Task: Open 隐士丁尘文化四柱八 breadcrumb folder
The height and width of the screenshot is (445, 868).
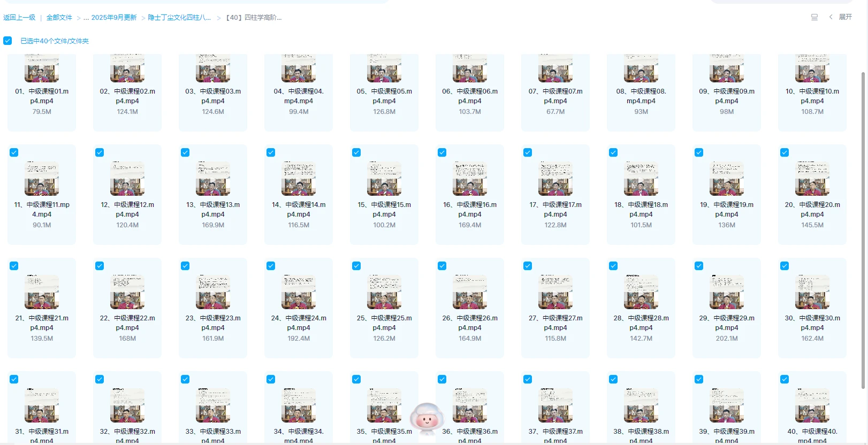Action: 179,18
